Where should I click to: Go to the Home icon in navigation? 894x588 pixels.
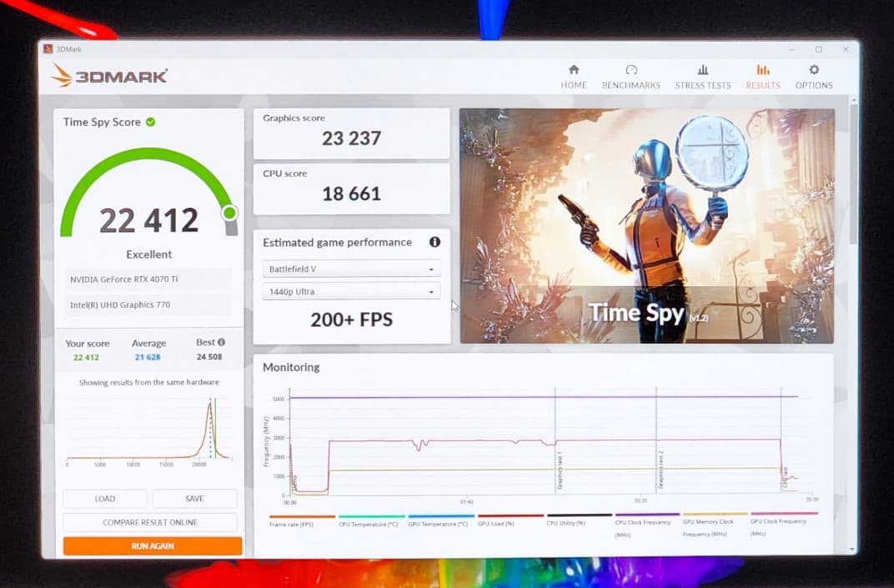(574, 69)
